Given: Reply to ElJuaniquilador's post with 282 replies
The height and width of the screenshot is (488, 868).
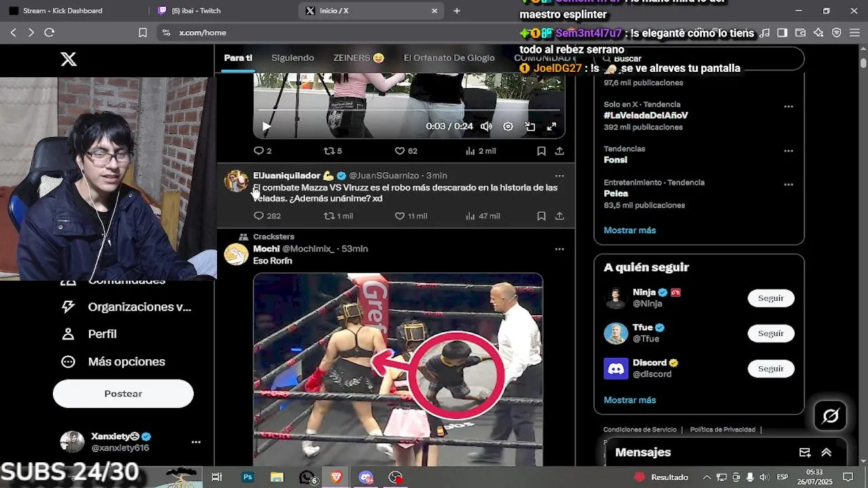Looking at the screenshot, I should click(267, 216).
